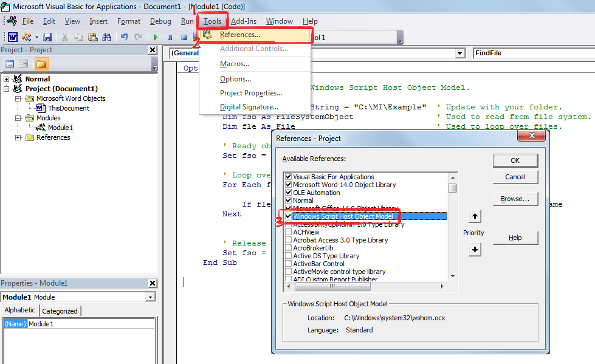Open the Add-Ins menu
This screenshot has height=364, width=595.
coord(244,21)
